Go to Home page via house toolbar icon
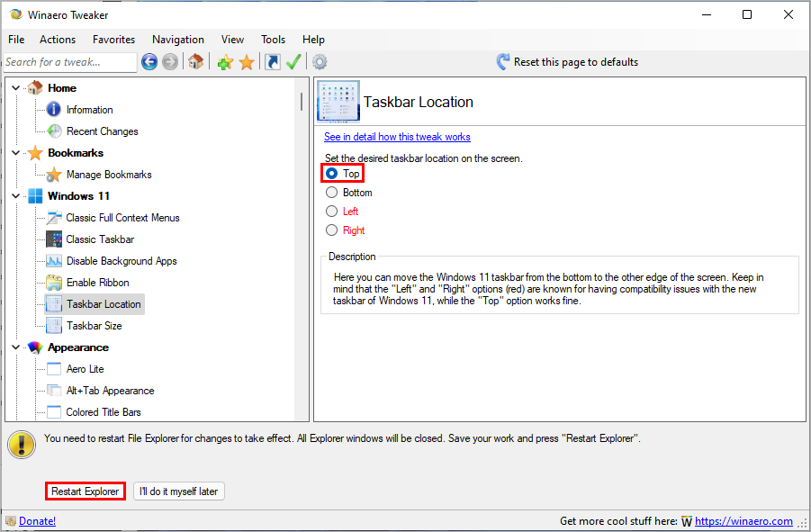This screenshot has height=532, width=811. [x=195, y=61]
